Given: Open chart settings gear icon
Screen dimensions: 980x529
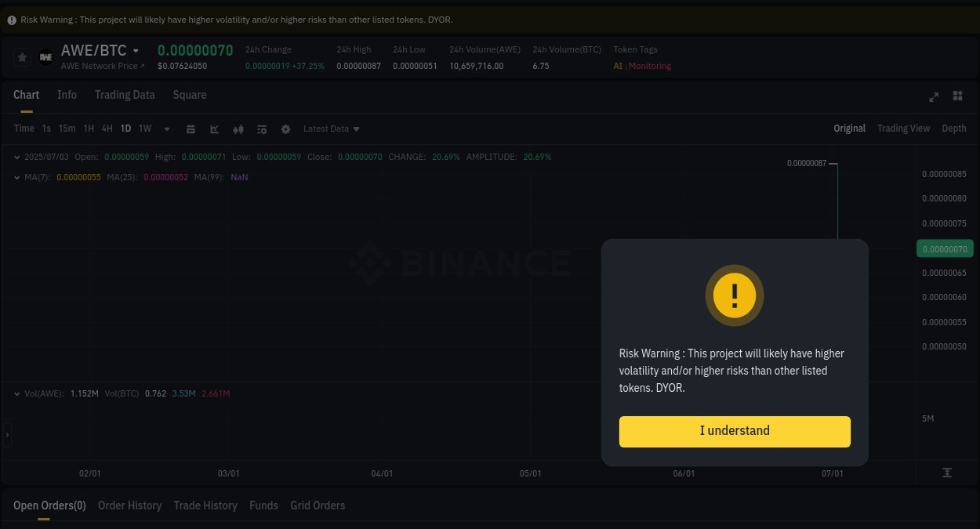Looking at the screenshot, I should pyautogui.click(x=285, y=129).
